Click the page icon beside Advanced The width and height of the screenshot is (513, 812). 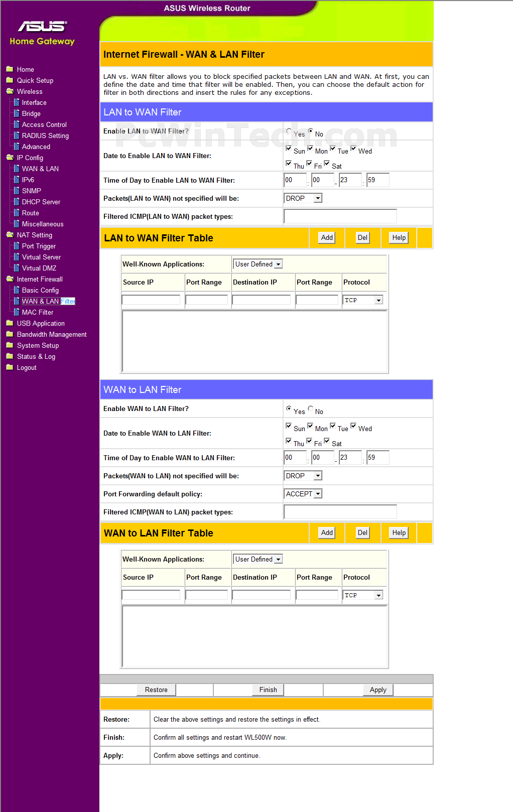click(x=17, y=147)
